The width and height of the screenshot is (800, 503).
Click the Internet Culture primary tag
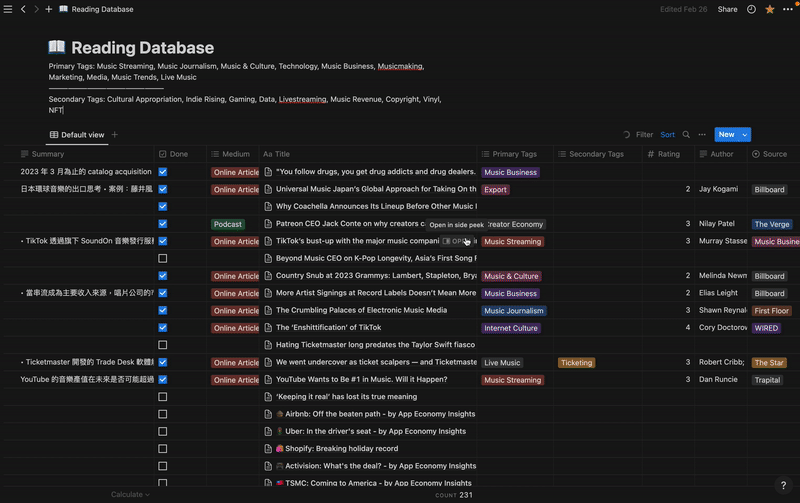511,328
